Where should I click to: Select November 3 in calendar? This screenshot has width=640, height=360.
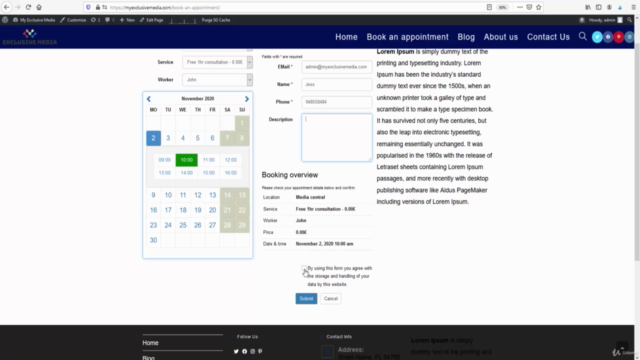(x=168, y=138)
